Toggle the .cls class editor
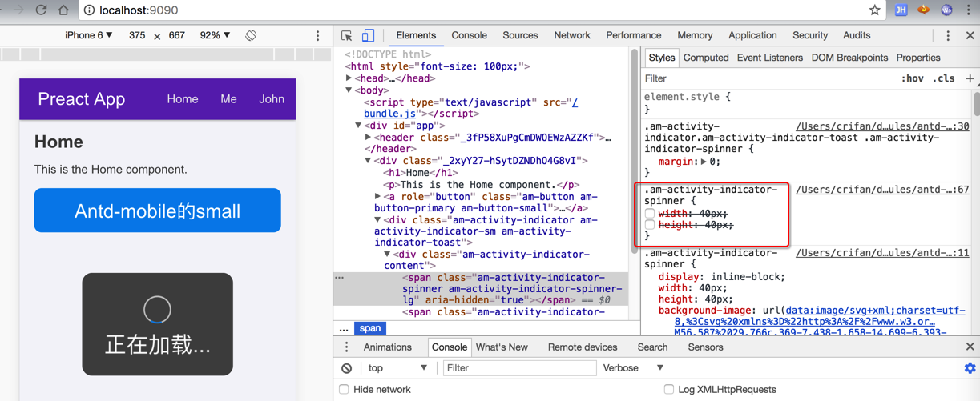980x401 pixels. (943, 78)
